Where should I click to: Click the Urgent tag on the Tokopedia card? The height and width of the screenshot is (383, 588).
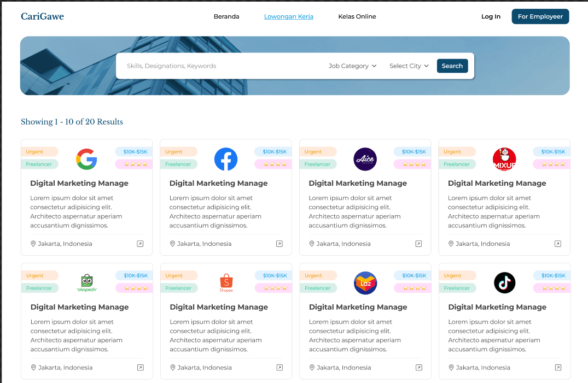40,275
